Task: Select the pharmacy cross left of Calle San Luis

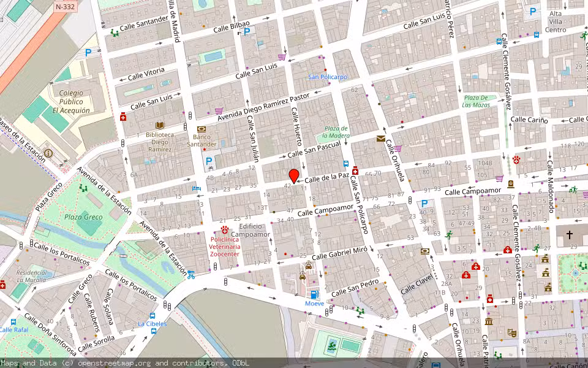Action: 123,117
